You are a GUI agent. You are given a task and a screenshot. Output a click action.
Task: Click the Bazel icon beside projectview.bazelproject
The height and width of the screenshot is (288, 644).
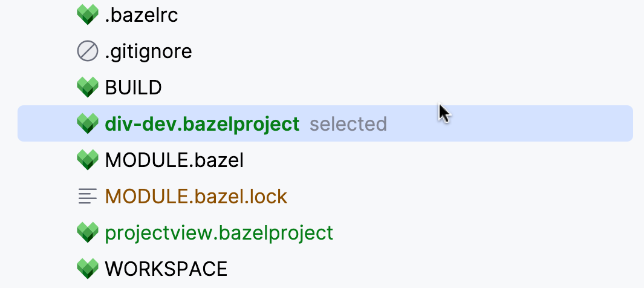click(x=88, y=232)
